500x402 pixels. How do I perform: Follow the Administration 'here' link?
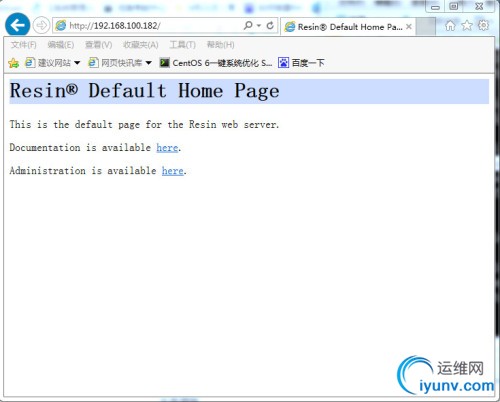pos(173,171)
